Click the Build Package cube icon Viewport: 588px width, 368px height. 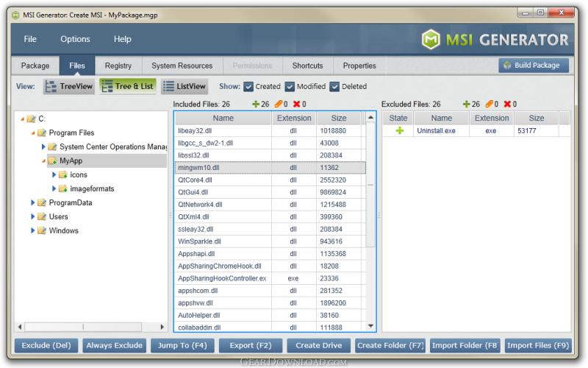[507, 66]
